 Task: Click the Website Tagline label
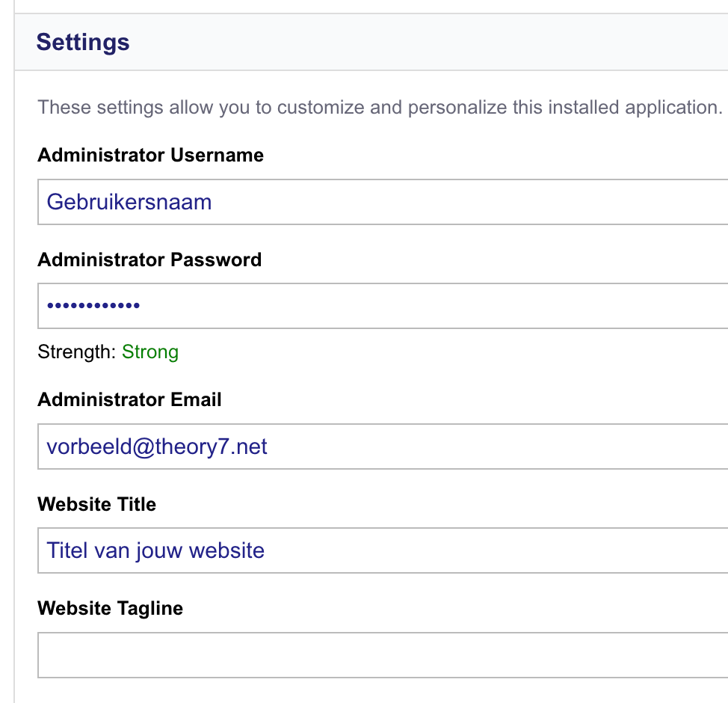coord(110,608)
